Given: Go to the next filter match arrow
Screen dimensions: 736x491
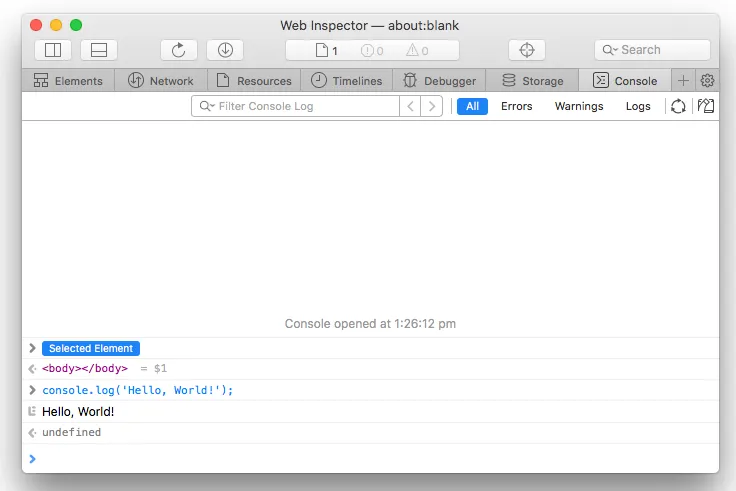Looking at the screenshot, I should pyautogui.click(x=432, y=106).
